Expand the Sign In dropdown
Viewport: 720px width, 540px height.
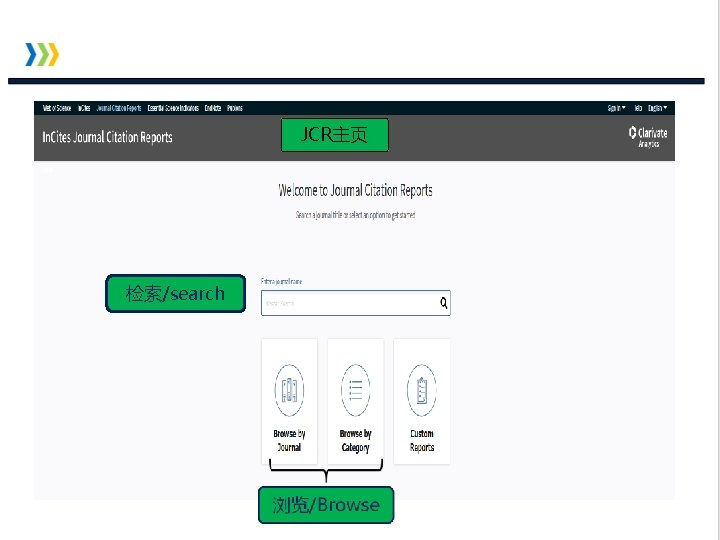(x=616, y=108)
